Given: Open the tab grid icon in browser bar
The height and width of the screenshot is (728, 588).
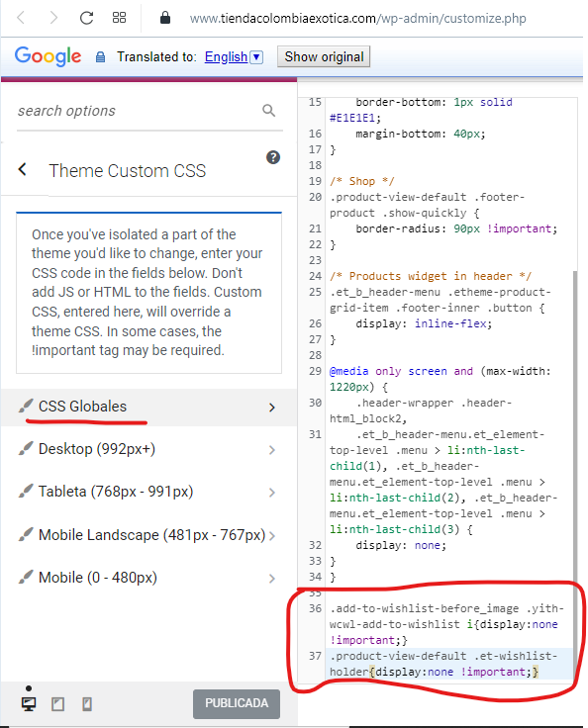Looking at the screenshot, I should (x=119, y=18).
